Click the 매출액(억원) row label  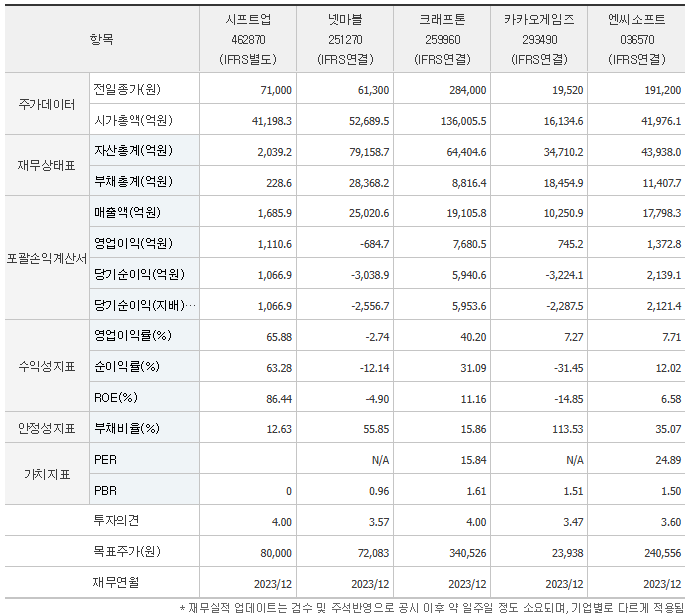[x=127, y=212]
